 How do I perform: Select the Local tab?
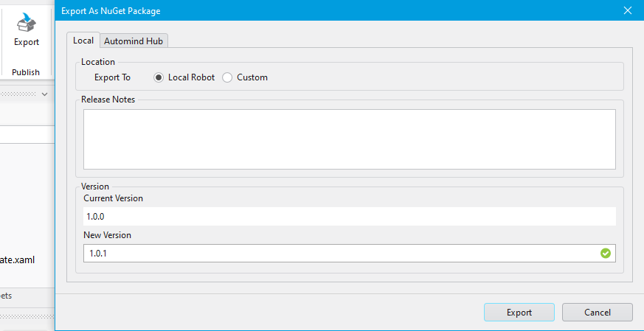pyautogui.click(x=83, y=41)
